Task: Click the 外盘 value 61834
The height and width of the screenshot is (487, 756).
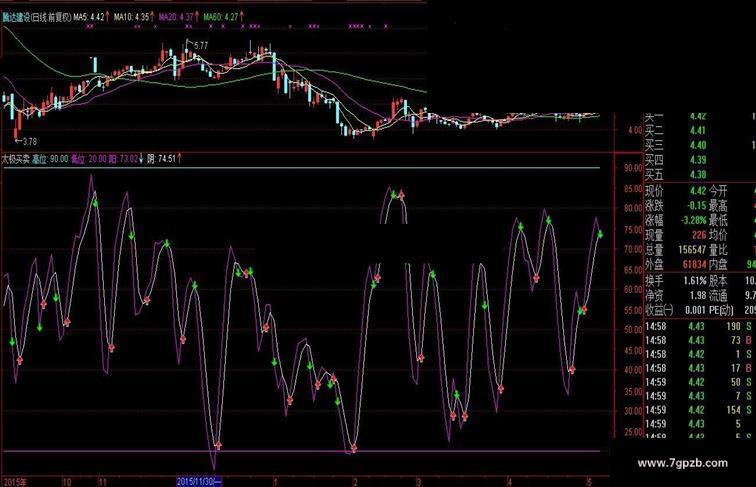Action: tap(695, 265)
